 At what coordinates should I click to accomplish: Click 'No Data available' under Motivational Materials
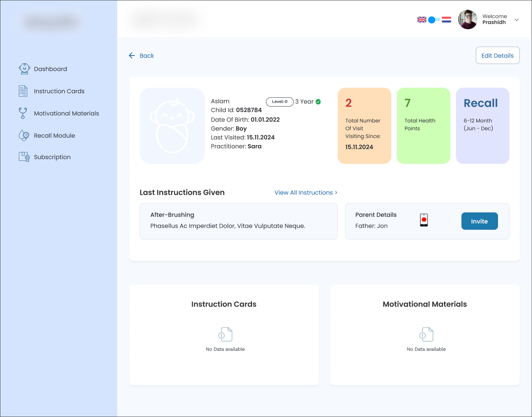426,349
